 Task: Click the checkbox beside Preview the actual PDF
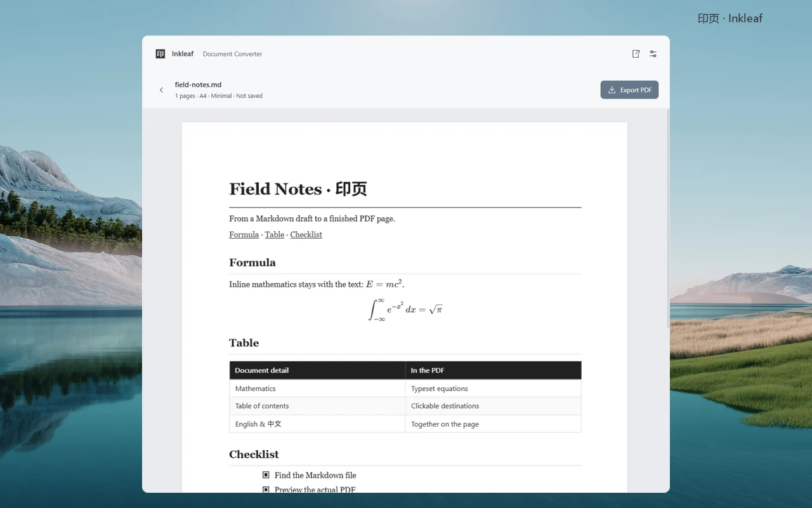(x=266, y=490)
